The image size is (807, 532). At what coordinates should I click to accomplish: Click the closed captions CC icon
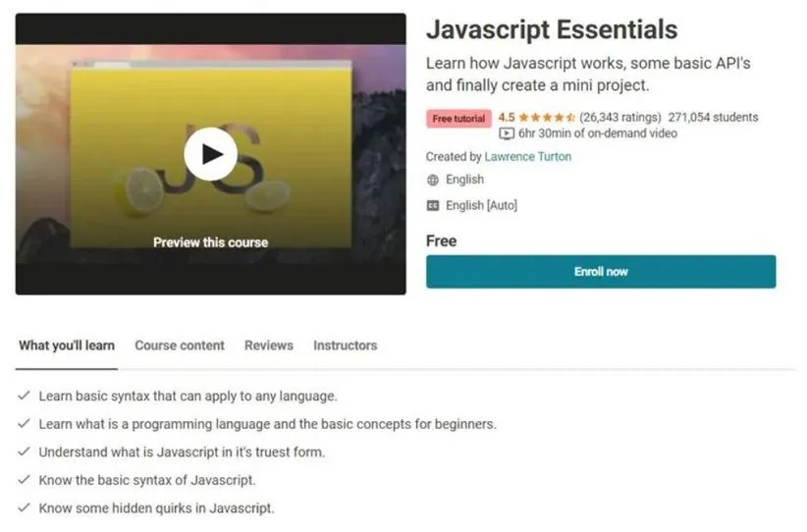pos(433,205)
